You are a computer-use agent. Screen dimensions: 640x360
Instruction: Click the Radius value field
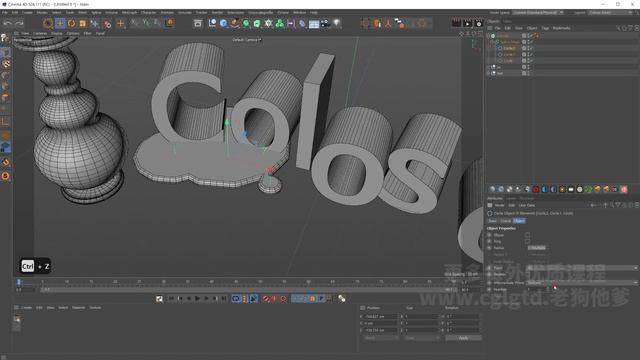537,248
